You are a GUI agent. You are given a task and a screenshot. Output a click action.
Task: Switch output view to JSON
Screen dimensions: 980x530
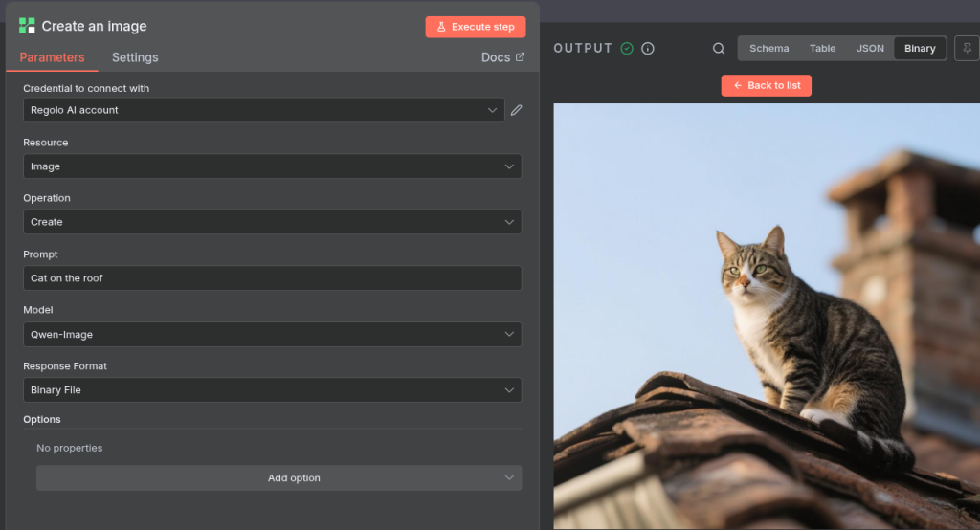[x=870, y=49]
